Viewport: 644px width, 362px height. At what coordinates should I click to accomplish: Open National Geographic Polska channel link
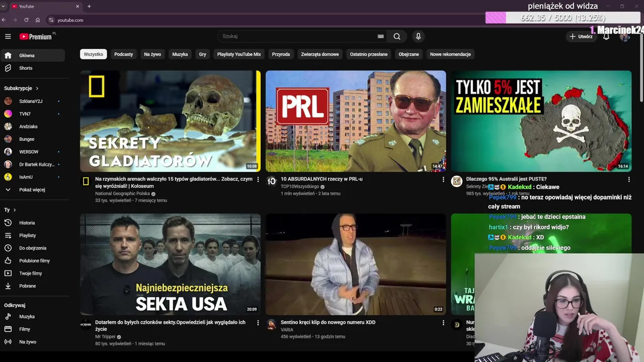(122, 194)
